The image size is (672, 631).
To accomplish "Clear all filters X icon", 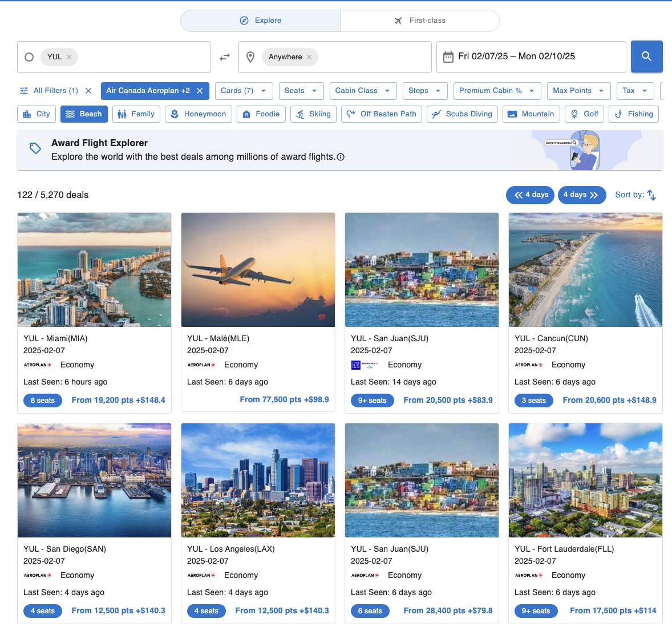I will (88, 91).
